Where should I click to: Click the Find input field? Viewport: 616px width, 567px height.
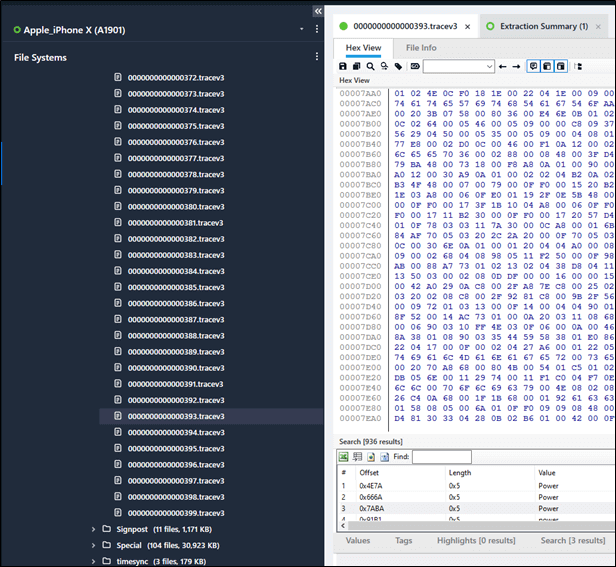(x=441, y=457)
